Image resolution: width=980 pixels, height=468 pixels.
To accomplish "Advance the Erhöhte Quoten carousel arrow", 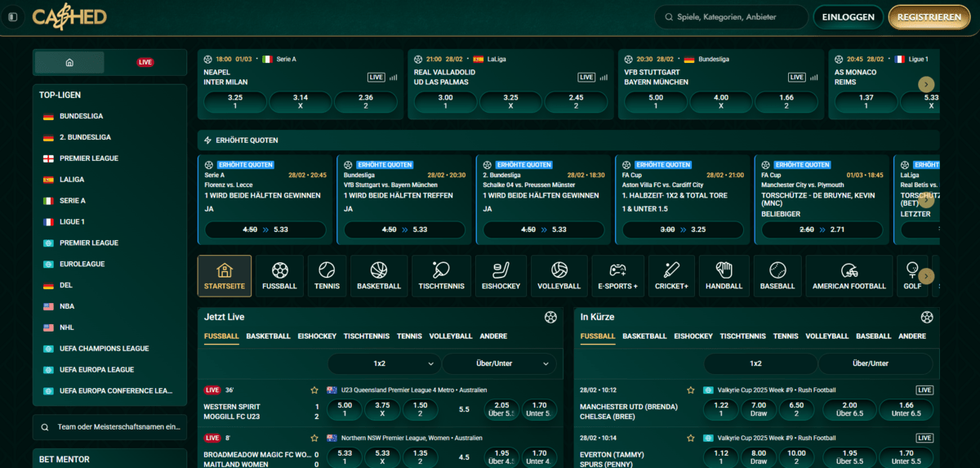I will coord(925,200).
